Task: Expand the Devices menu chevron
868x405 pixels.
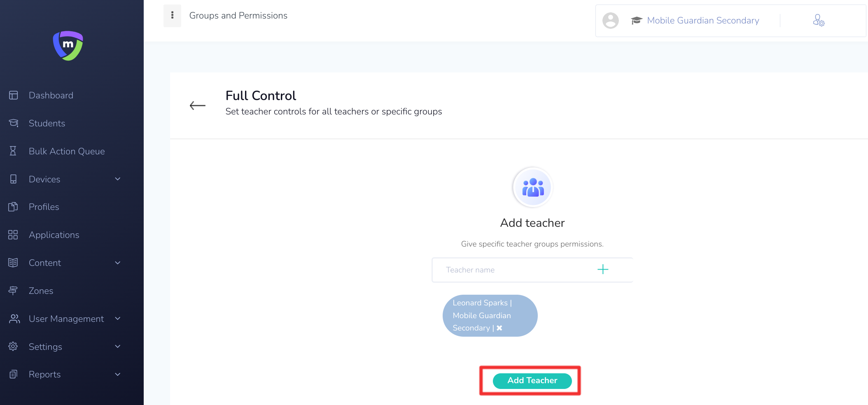Action: (118, 179)
